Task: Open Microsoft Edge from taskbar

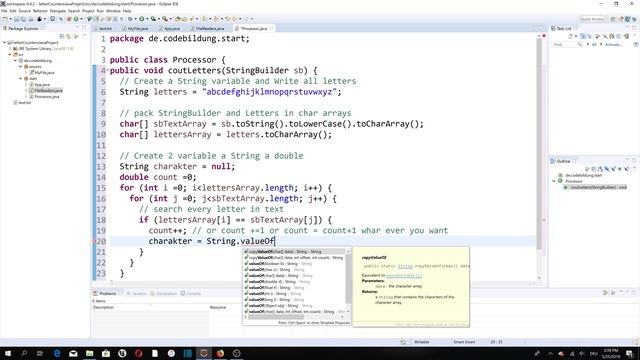Action: tap(57, 353)
